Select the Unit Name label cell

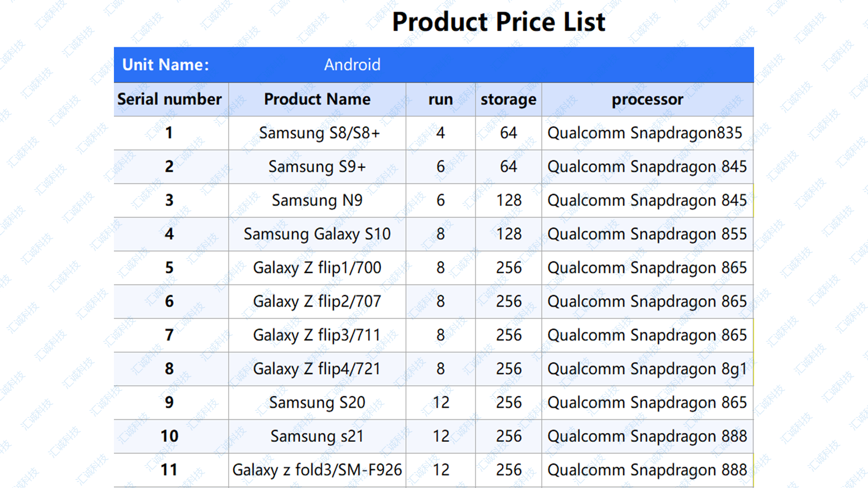click(x=165, y=65)
